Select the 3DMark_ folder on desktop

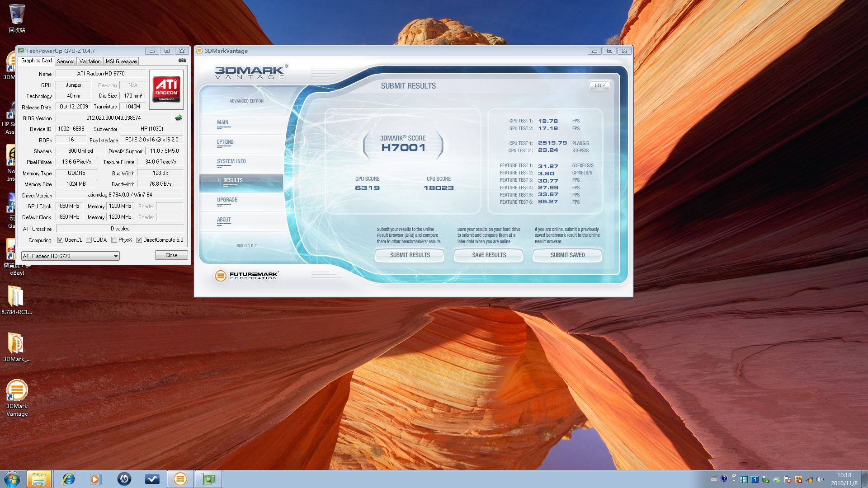click(16, 347)
